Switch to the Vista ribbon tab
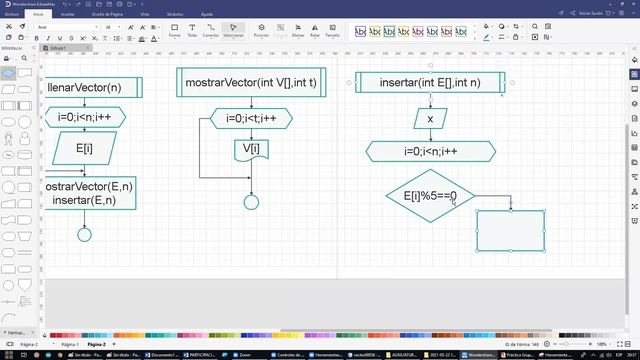Screen dimensions: 640x360 click(144, 14)
